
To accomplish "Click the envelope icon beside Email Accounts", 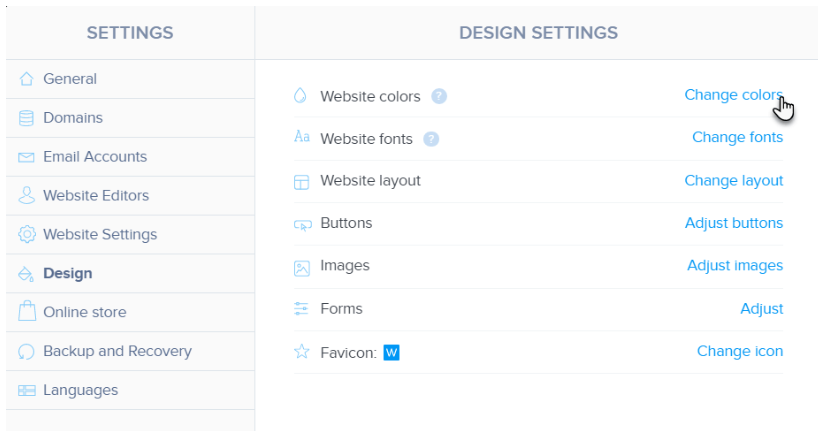I will pos(26,157).
